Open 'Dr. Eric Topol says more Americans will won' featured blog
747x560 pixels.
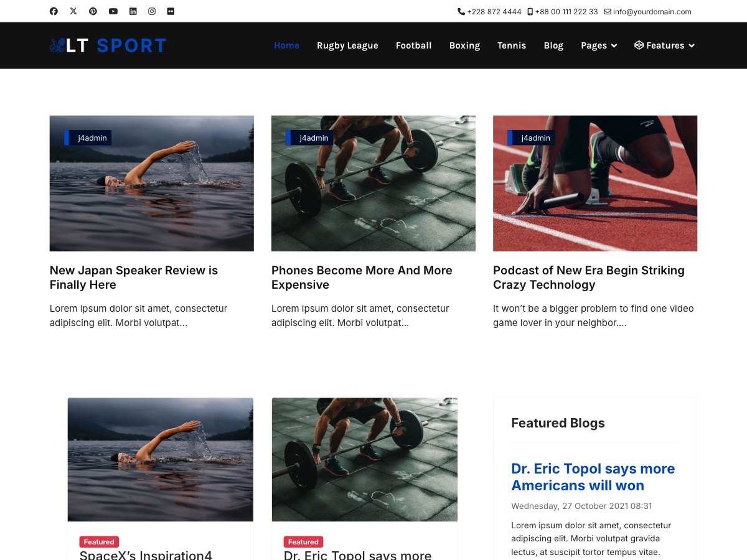point(593,477)
